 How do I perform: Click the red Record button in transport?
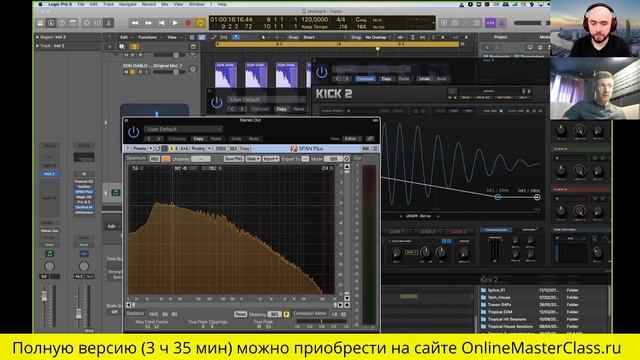click(188, 23)
